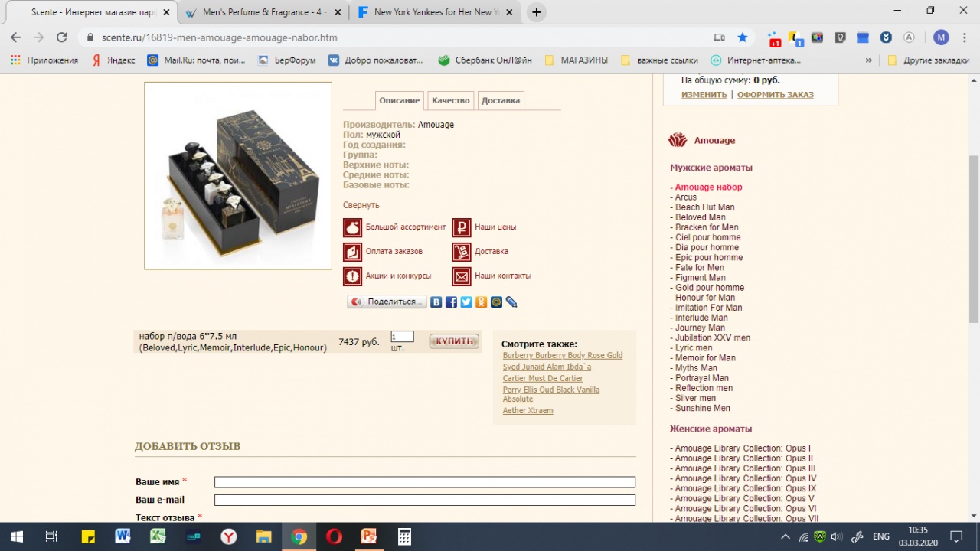Screen dimensions: 980x551
Task: Switch to the 'Качество' tab
Action: pos(450,100)
